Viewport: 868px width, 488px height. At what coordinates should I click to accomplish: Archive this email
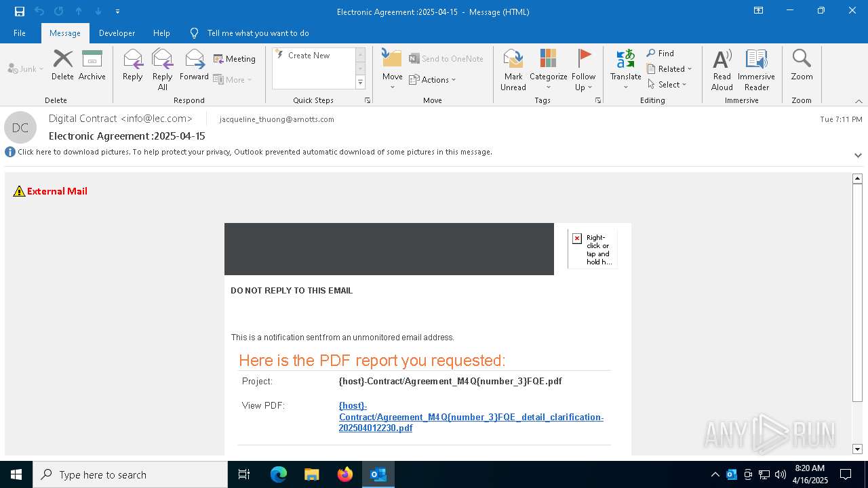tap(92, 65)
